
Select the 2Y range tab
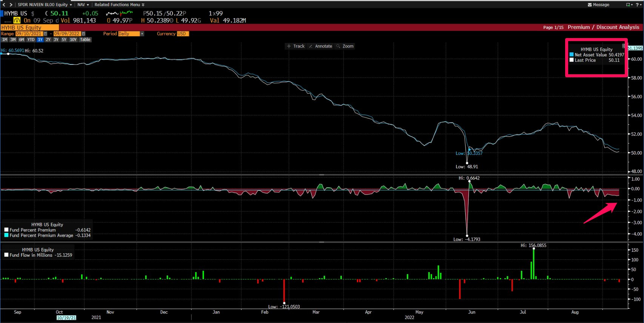(x=48, y=40)
